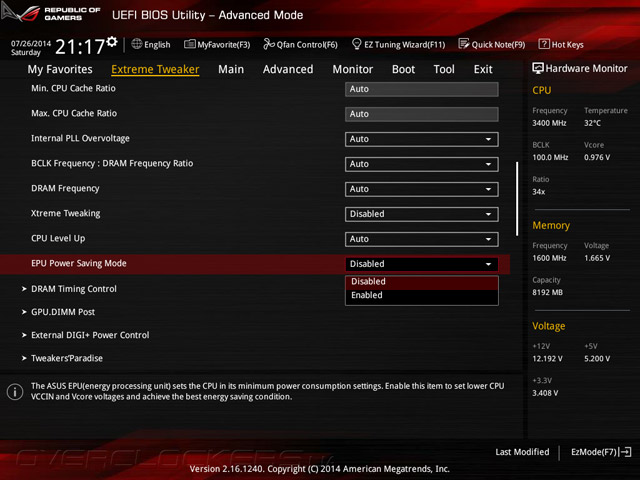Screen dimensions: 640x480
Task: Open Qfan Control(F6)
Action: coord(300,44)
